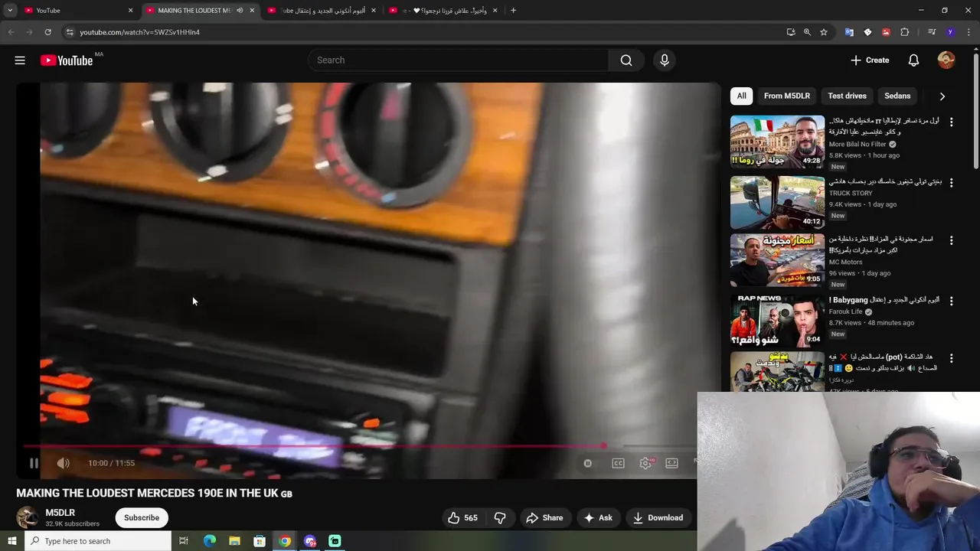This screenshot has height=551, width=980.
Task: Mute the video volume speaker
Action: 64,463
